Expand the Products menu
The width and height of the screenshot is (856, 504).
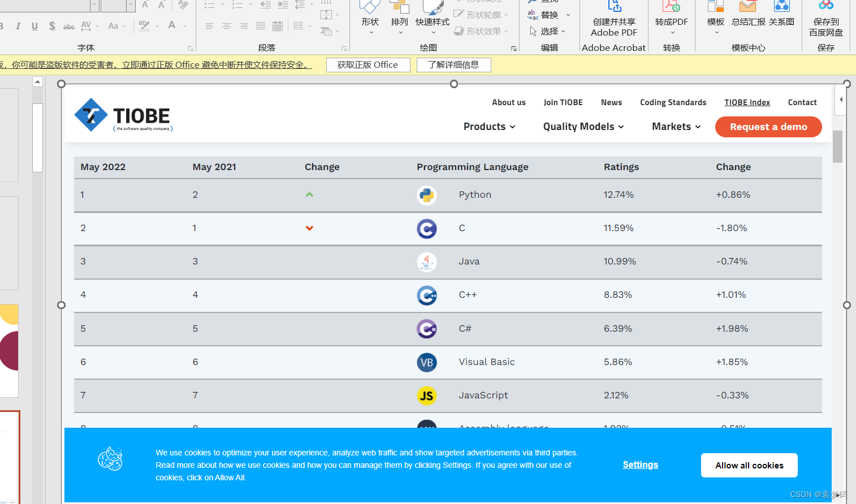(489, 127)
